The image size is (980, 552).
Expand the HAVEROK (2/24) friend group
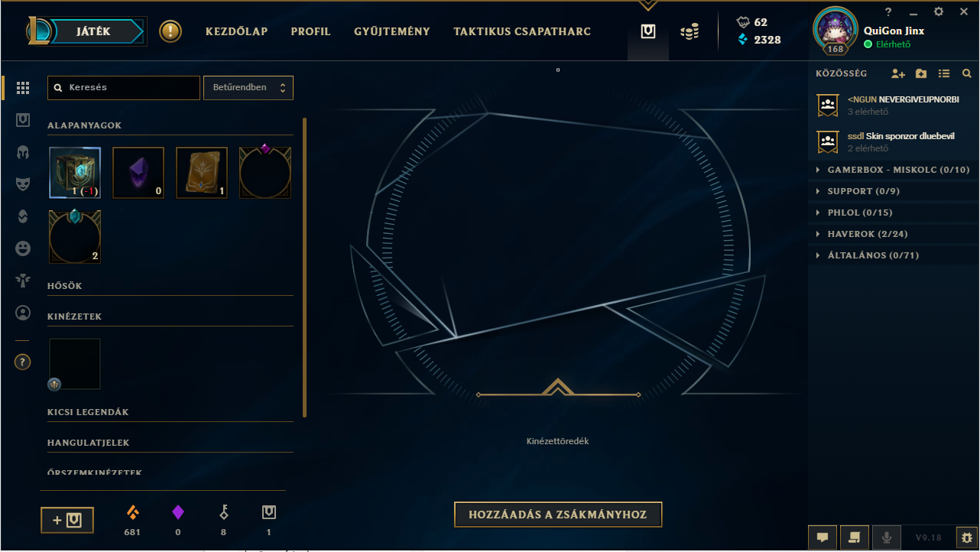point(893,234)
